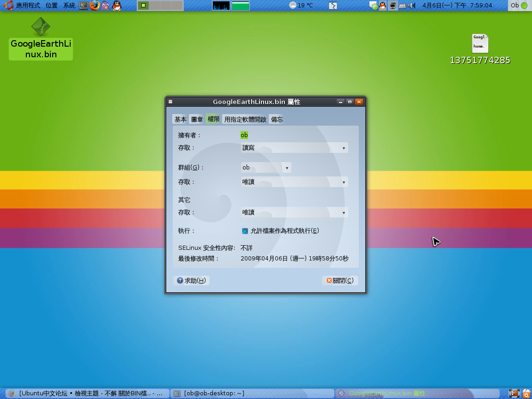This screenshot has width=532, height=399.
Task: Open the green status tray icon
Action: click(x=374, y=6)
